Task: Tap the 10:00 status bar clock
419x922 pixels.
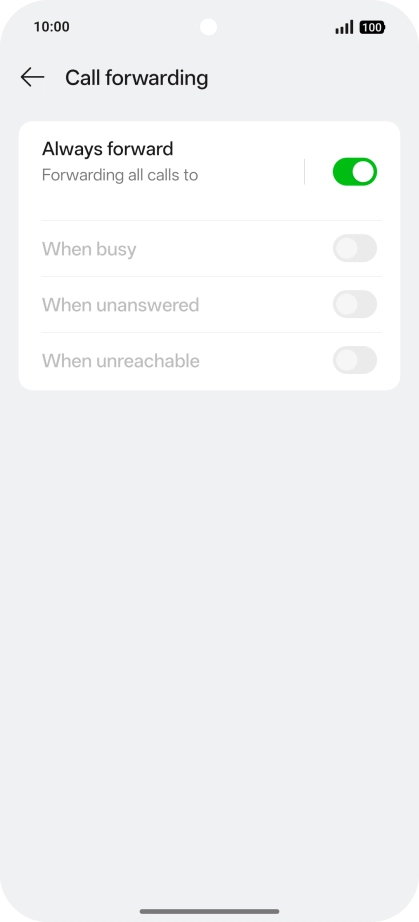Action: click(51, 26)
